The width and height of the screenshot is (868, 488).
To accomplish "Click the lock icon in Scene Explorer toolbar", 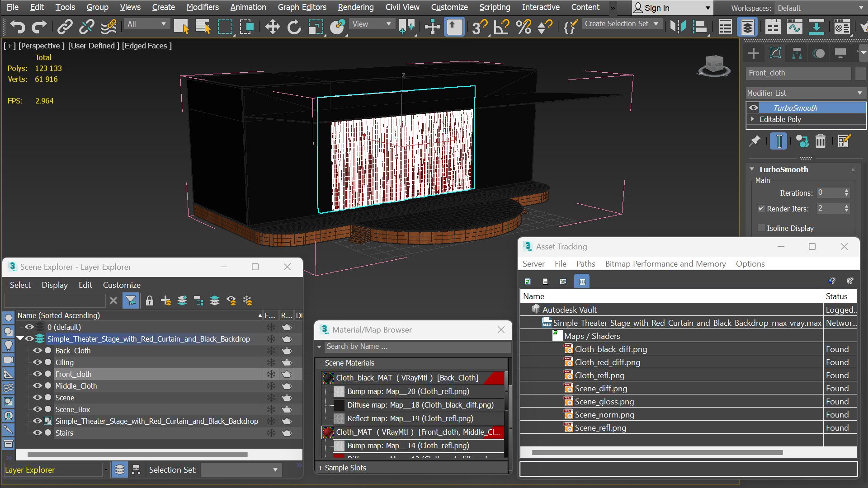I will click(150, 300).
